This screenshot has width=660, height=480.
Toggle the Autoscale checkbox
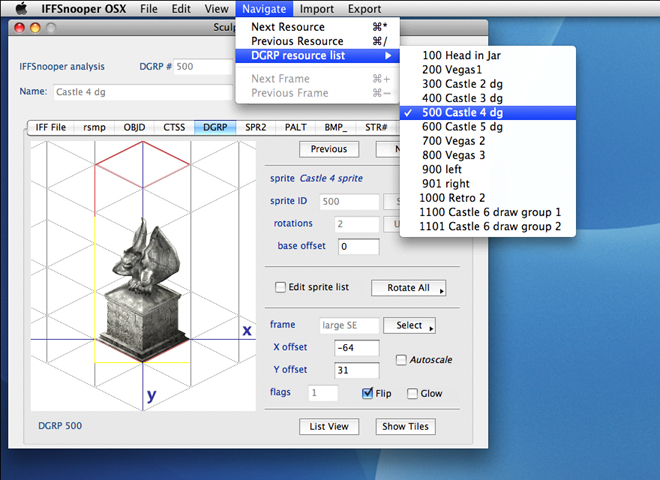(401, 360)
